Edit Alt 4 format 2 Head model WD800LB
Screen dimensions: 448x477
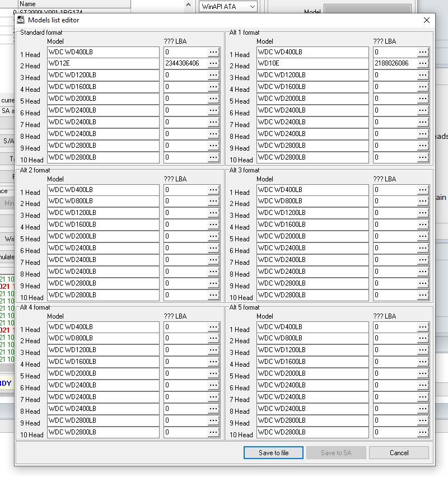(103, 338)
